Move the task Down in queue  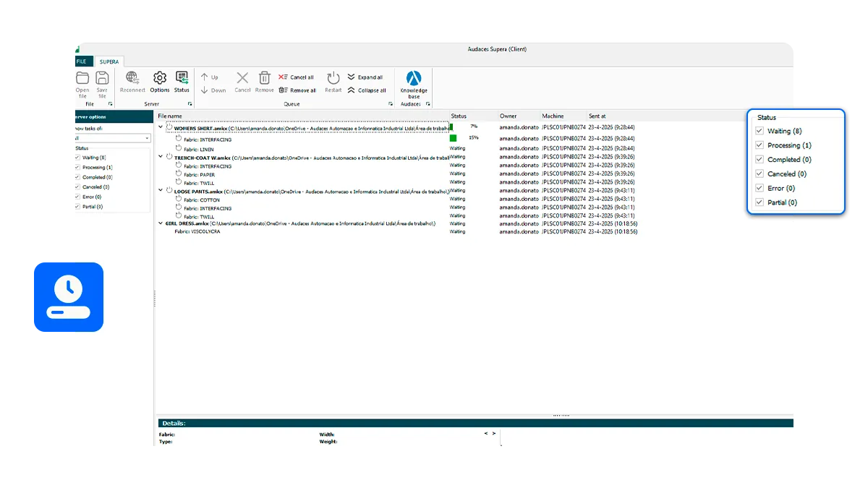(213, 90)
